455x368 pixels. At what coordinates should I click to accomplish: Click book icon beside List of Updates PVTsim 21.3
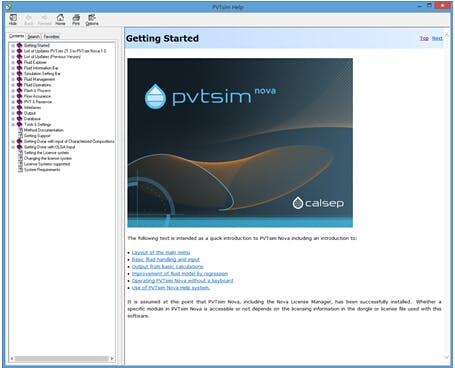coord(19,51)
